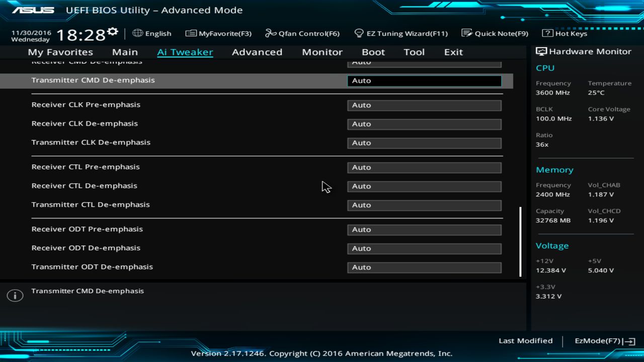Open the Transmitter CMD De-emphasis Auto dropdown

coord(424,80)
